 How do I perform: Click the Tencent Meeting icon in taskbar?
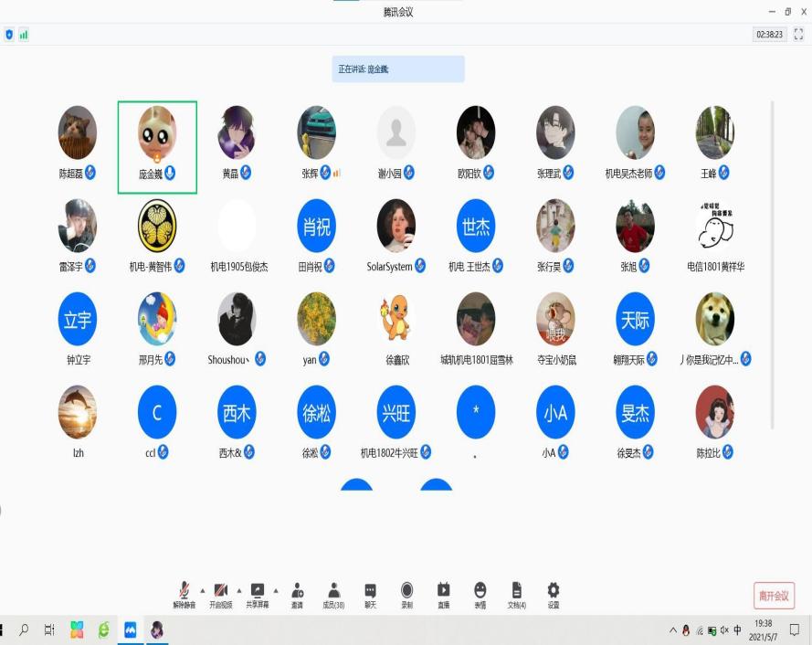coord(131,629)
